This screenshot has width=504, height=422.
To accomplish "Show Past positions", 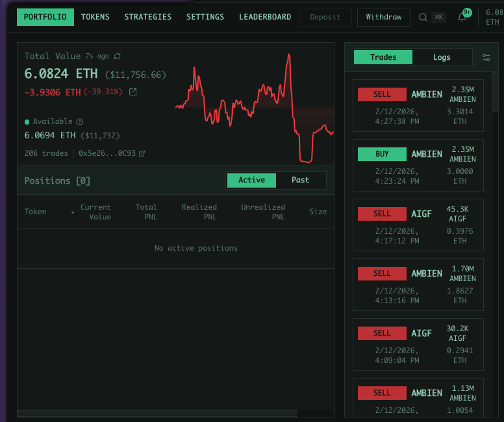I will point(301,180).
